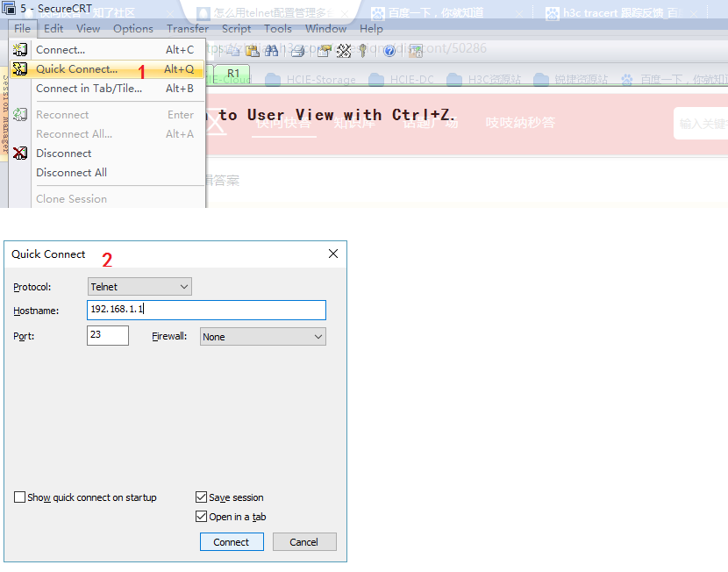Viewport: 728px width, 572px height.
Task: Choose Connect... from the File menu
Action: [107, 50]
